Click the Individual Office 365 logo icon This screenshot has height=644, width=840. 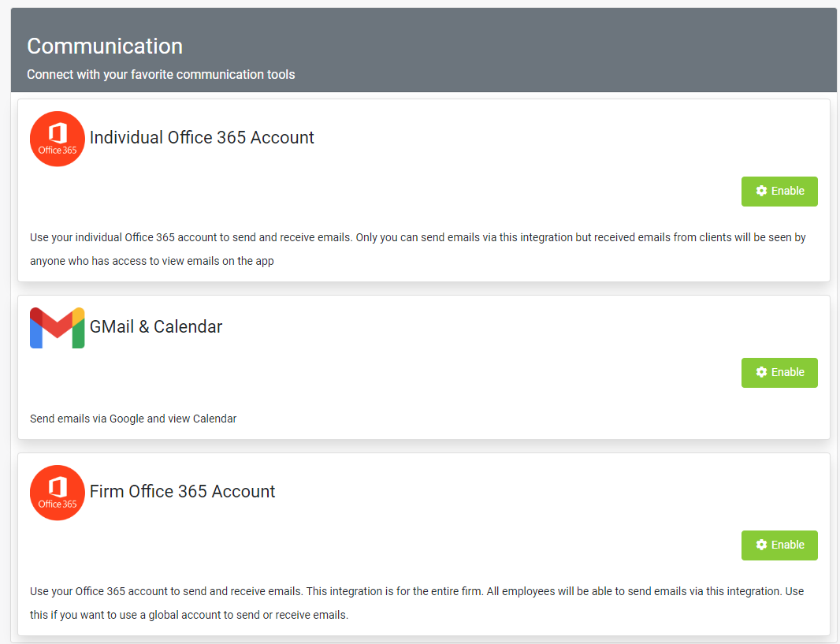[x=58, y=139]
